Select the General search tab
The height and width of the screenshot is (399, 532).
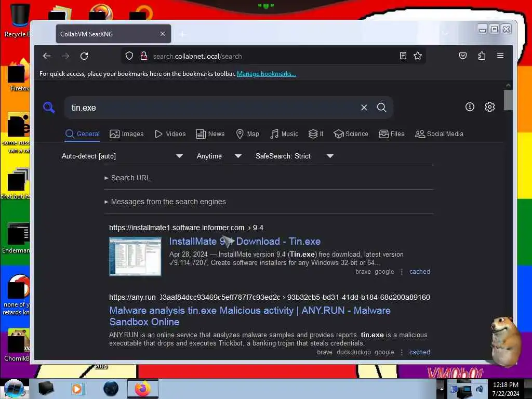pyautogui.click(x=83, y=134)
